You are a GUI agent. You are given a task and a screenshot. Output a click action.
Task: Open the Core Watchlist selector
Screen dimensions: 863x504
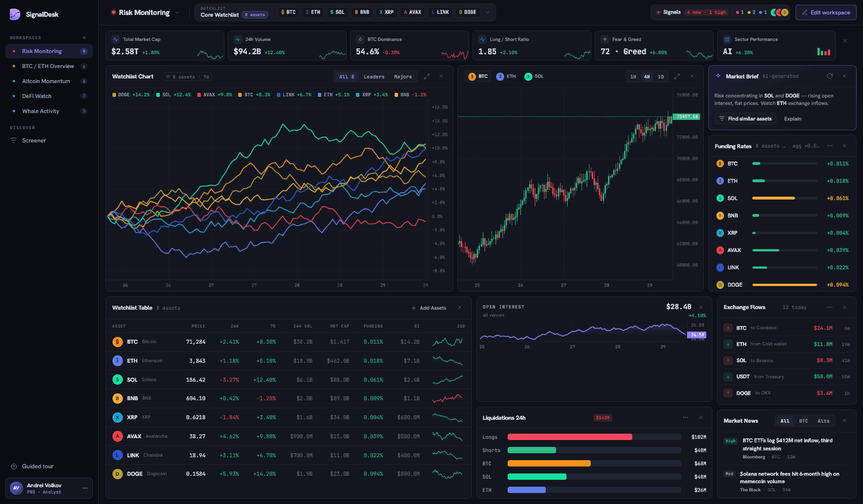click(x=234, y=12)
